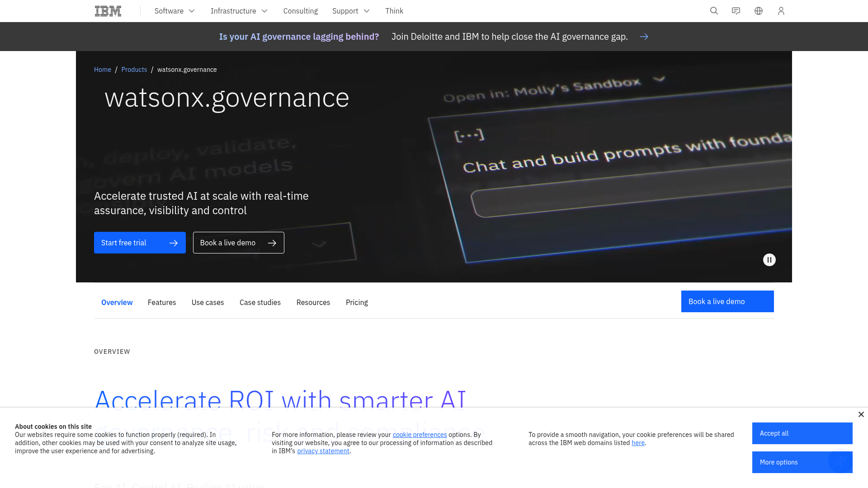Expand the Infrastructure menu

(x=239, y=11)
